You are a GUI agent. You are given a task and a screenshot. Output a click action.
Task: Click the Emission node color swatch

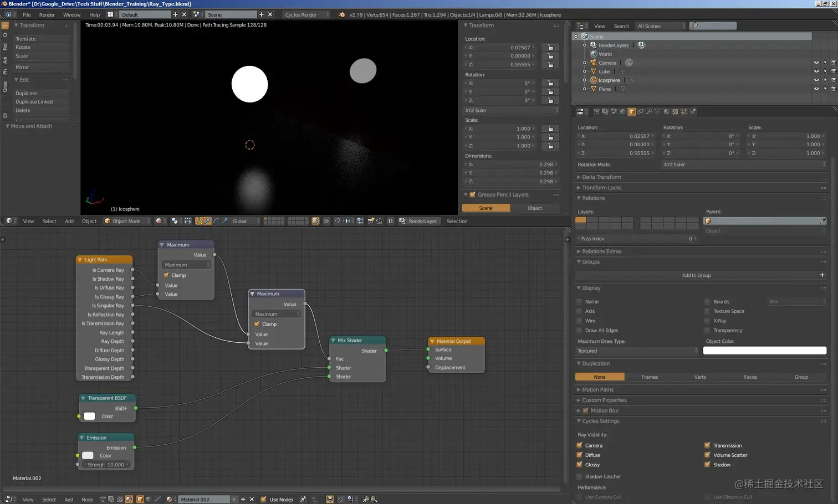(x=88, y=456)
